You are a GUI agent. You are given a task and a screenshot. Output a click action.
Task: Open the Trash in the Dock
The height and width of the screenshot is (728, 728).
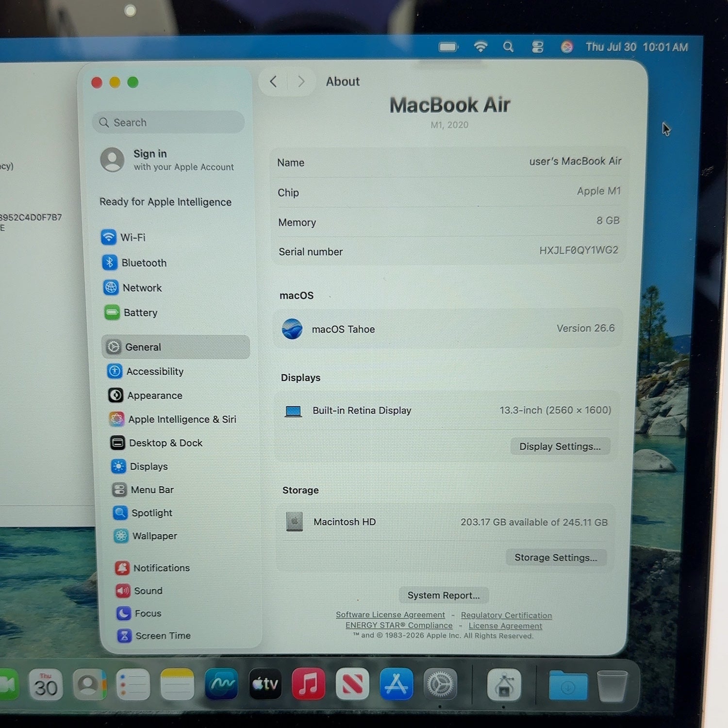[612, 686]
